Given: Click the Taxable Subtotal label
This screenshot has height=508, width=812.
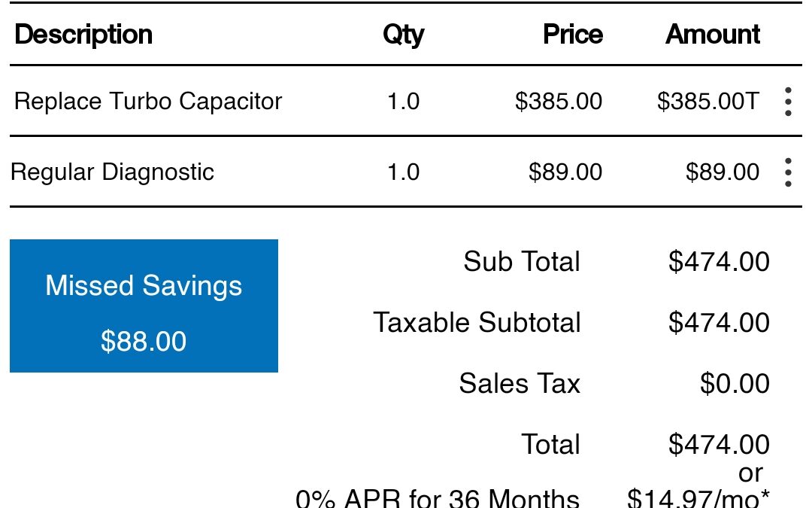Looking at the screenshot, I should tap(477, 323).
